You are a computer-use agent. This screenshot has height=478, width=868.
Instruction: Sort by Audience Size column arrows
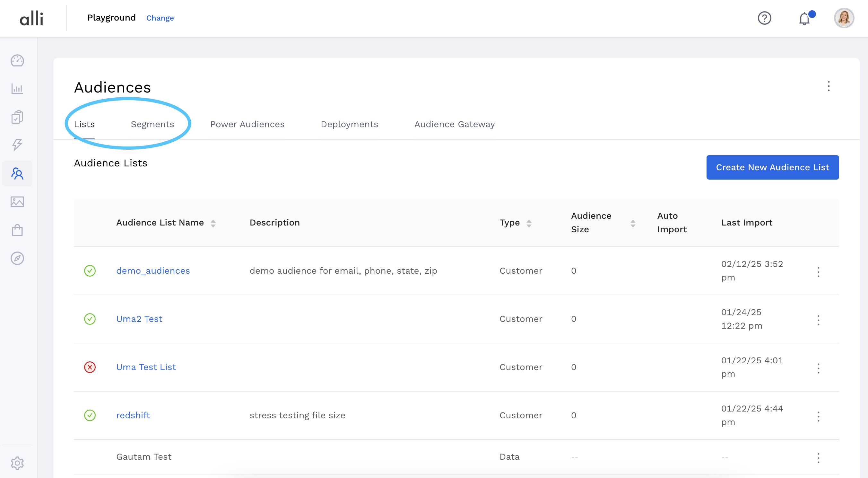[x=633, y=223]
